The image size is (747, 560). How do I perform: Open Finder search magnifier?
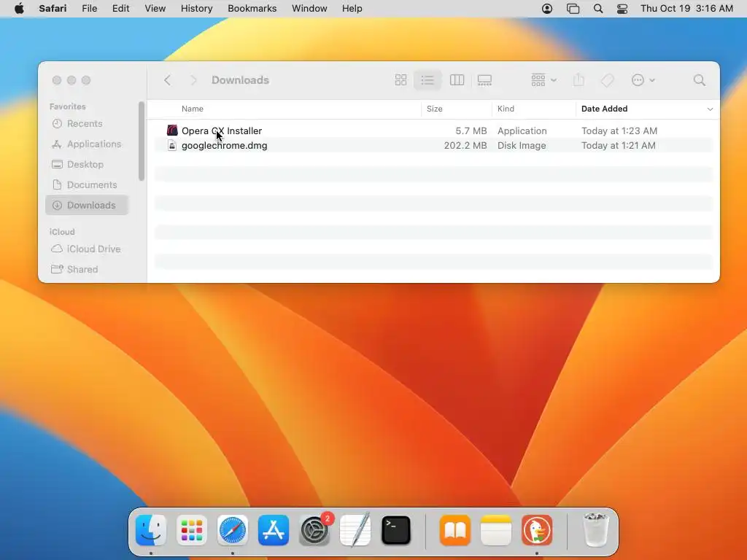tap(700, 80)
